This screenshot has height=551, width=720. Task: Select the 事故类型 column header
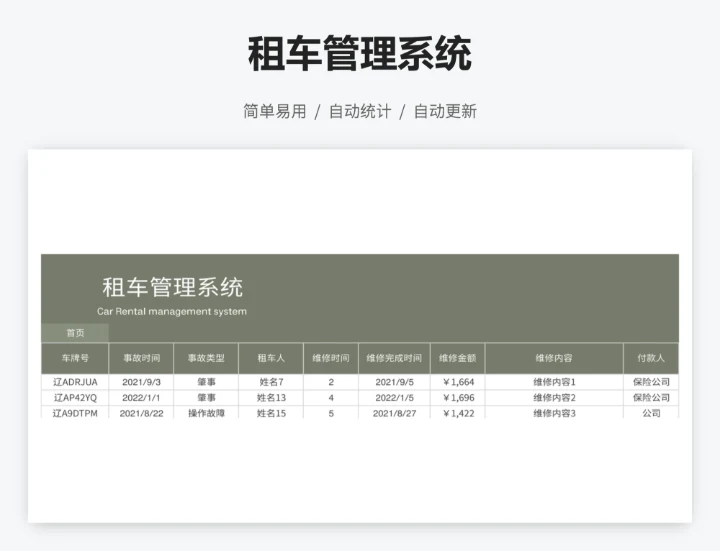click(x=206, y=358)
